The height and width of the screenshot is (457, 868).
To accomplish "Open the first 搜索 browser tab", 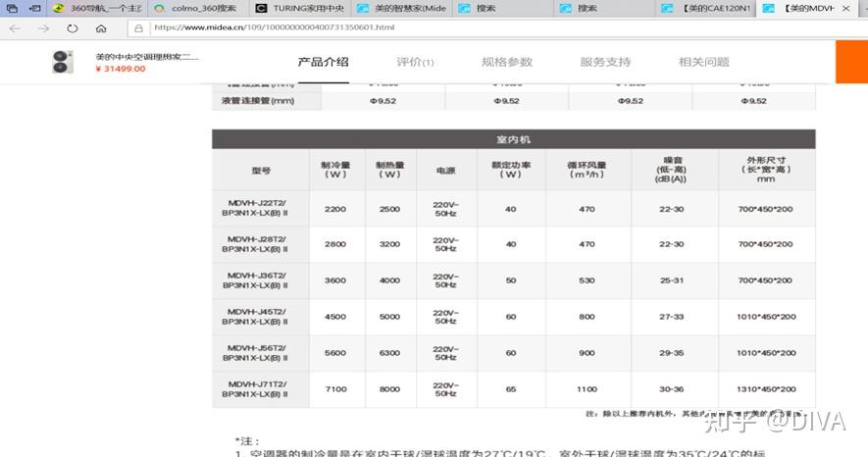I will [502, 8].
